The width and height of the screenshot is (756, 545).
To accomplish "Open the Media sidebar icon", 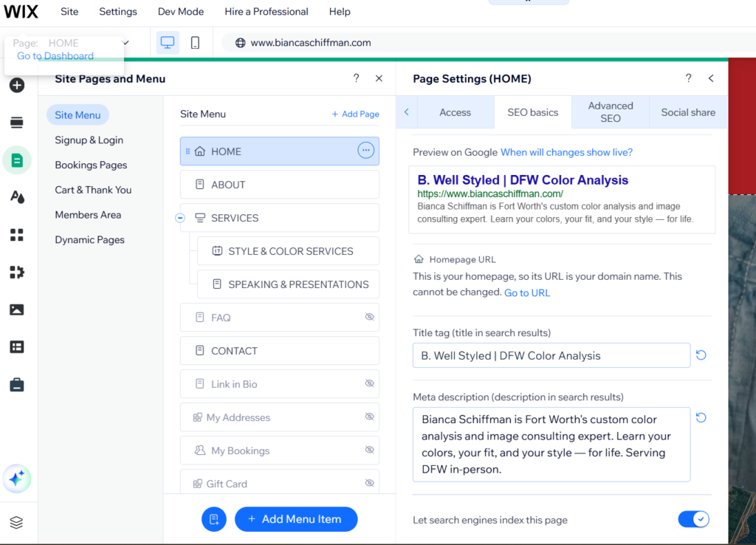I will point(16,309).
